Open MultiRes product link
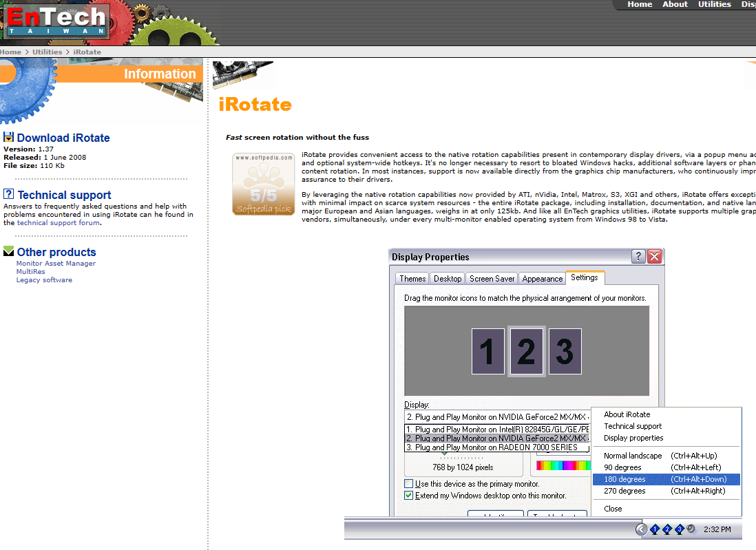756x550 pixels. (x=30, y=271)
